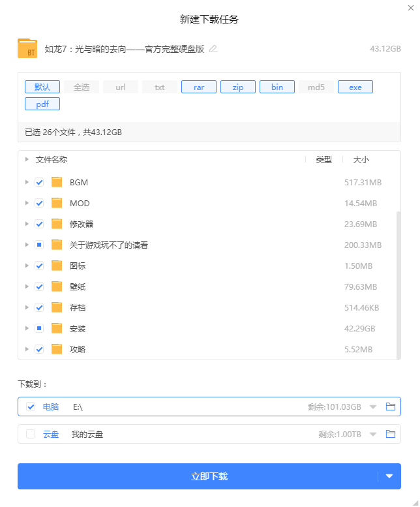Sort by the 文件名称 column header
The image size is (420, 507).
pos(52,159)
